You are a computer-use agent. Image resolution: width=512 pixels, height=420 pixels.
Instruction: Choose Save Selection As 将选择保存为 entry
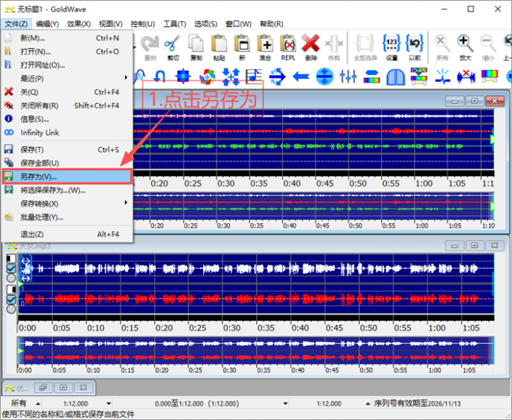[x=67, y=190]
